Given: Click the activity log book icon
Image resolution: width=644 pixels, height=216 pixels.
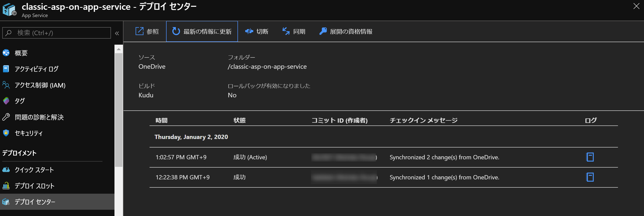Looking at the screenshot, I should (6, 69).
